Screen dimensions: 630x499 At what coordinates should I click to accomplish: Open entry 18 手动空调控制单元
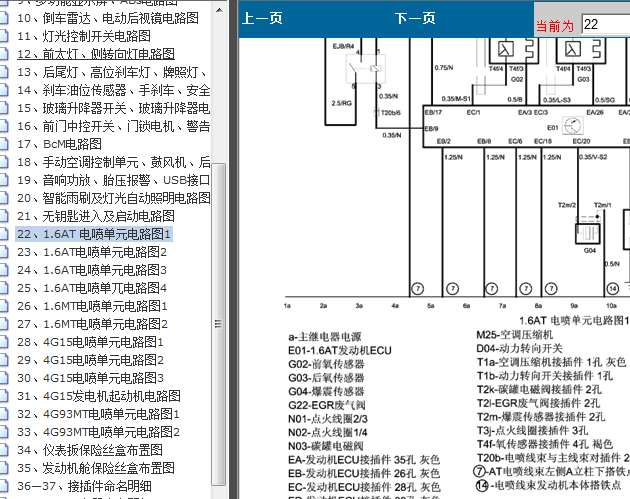click(114, 162)
